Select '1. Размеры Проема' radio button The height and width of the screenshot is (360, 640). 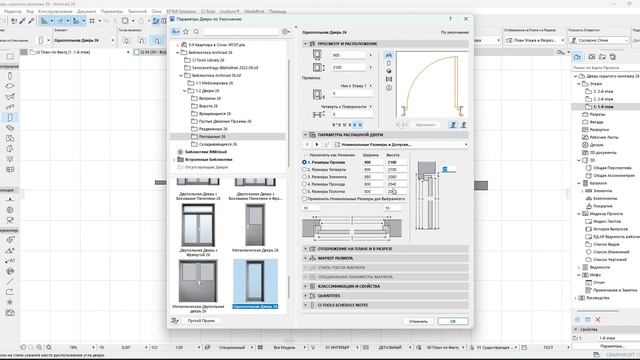[304, 162]
